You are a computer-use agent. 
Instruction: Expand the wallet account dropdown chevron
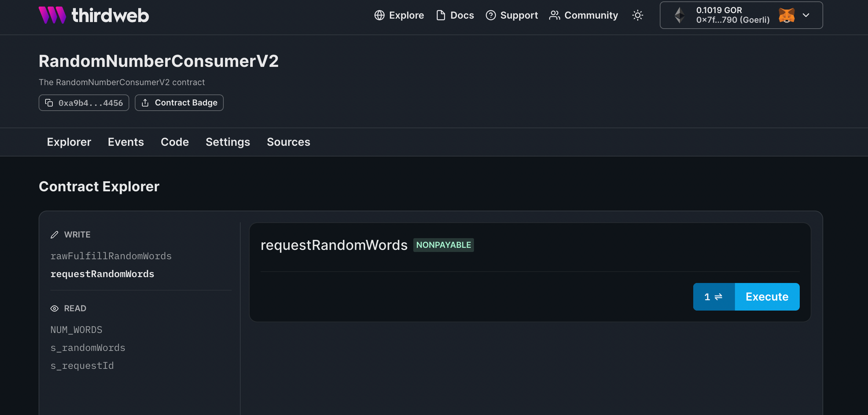point(806,15)
